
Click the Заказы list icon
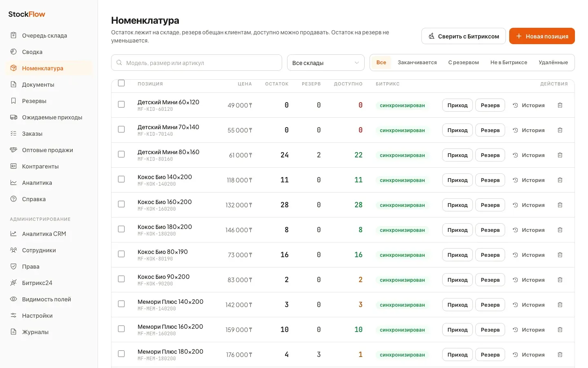13,133
